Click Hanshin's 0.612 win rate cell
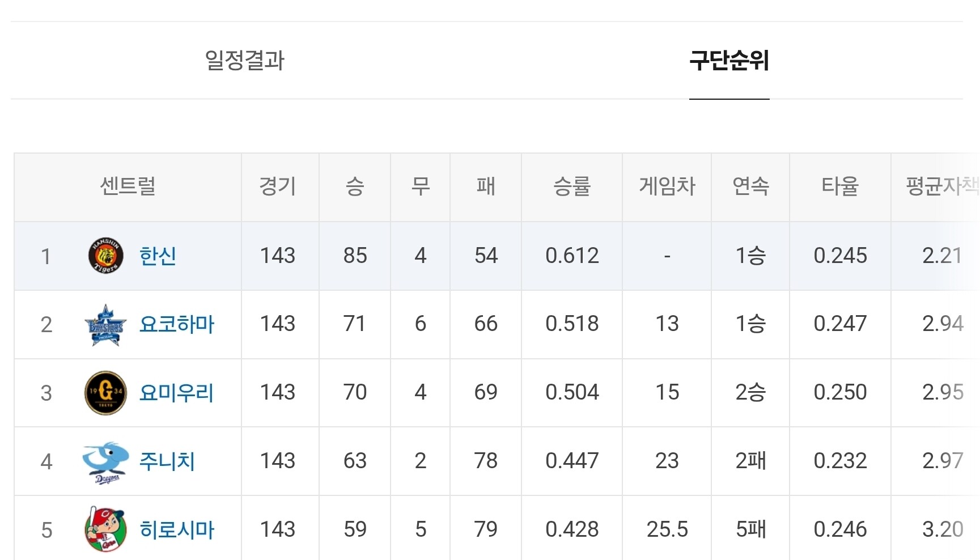Screen dimensions: 980x560 click(572, 256)
